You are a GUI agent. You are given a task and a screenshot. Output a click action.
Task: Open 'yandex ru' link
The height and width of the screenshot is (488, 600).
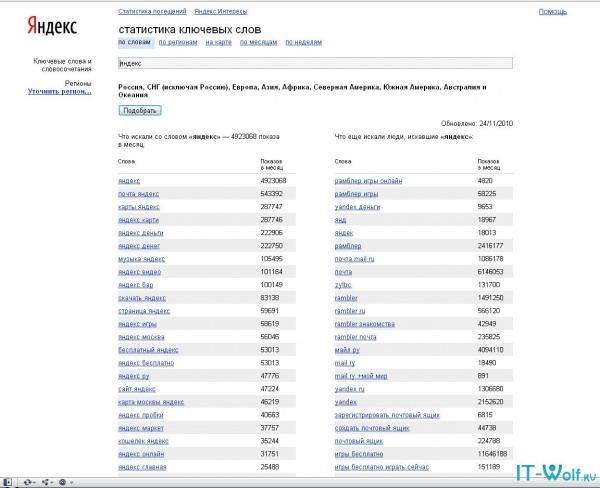pos(349,389)
